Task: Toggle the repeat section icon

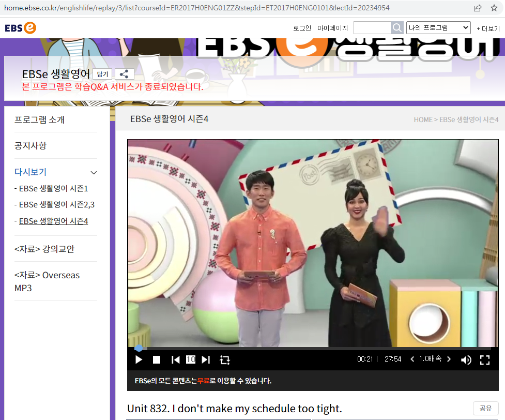Action: click(225, 359)
